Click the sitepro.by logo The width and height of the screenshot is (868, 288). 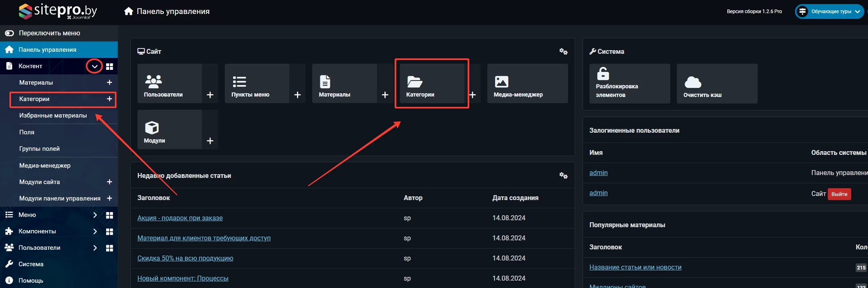pos(58,11)
